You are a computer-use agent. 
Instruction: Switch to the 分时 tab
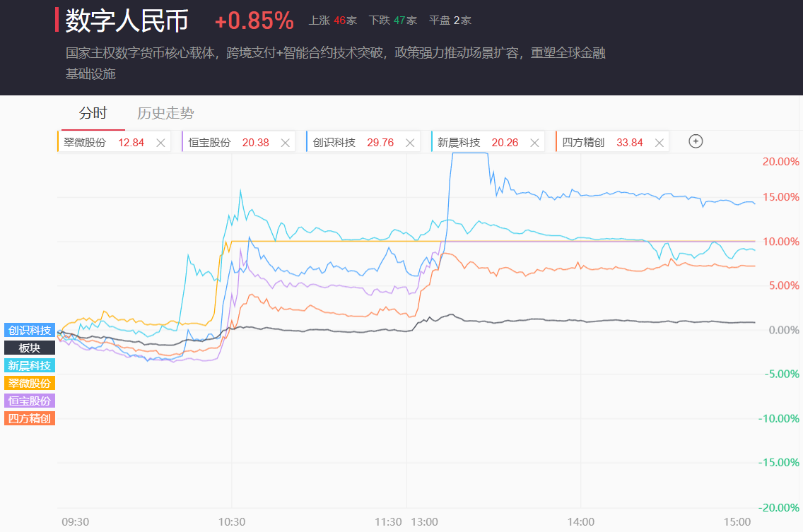pyautogui.click(x=93, y=113)
